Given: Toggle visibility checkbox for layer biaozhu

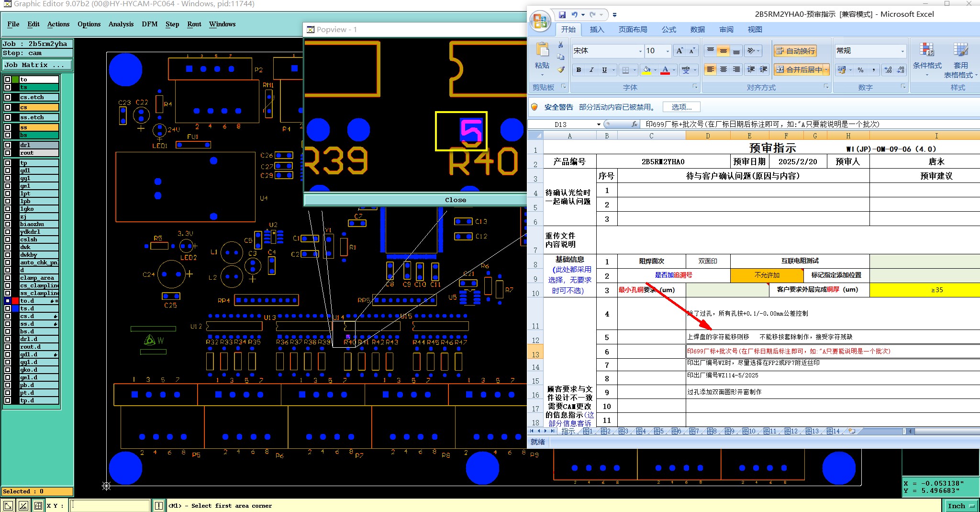Looking at the screenshot, I should click(x=8, y=224).
